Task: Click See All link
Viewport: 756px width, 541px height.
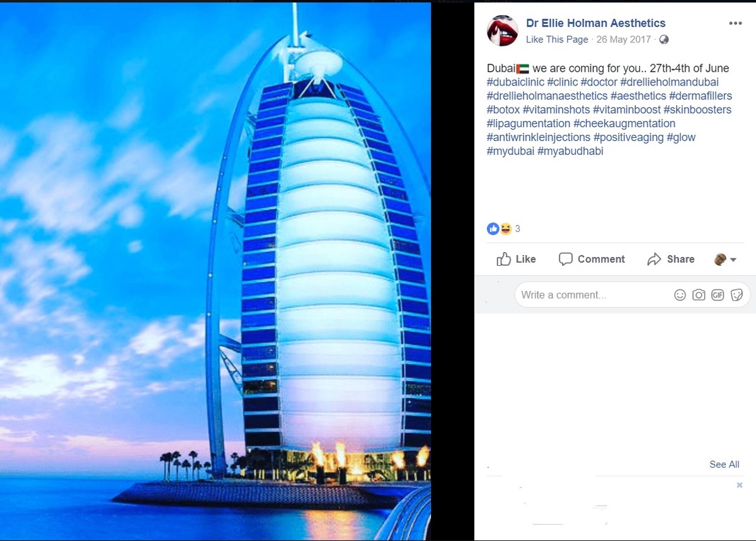Action: (724, 464)
